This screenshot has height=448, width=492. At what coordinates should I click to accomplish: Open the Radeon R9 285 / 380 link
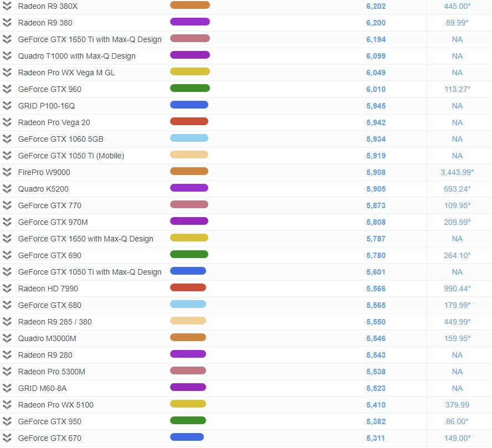click(x=55, y=322)
